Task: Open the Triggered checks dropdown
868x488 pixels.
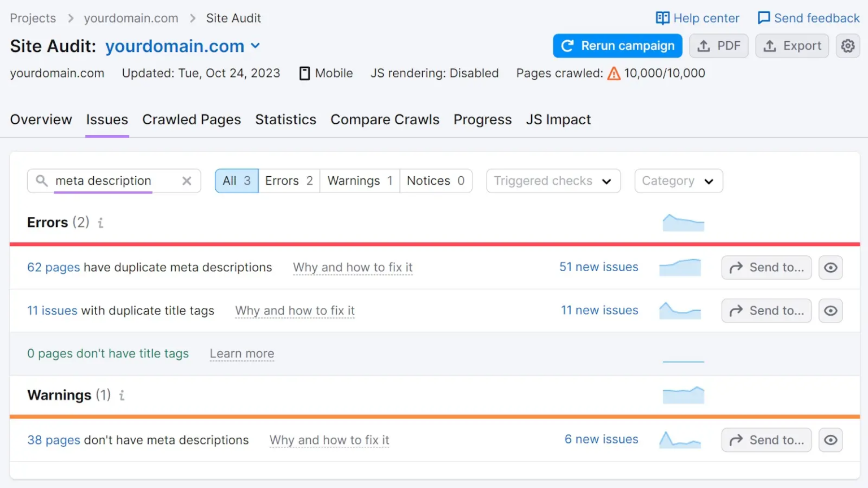Action: point(553,181)
